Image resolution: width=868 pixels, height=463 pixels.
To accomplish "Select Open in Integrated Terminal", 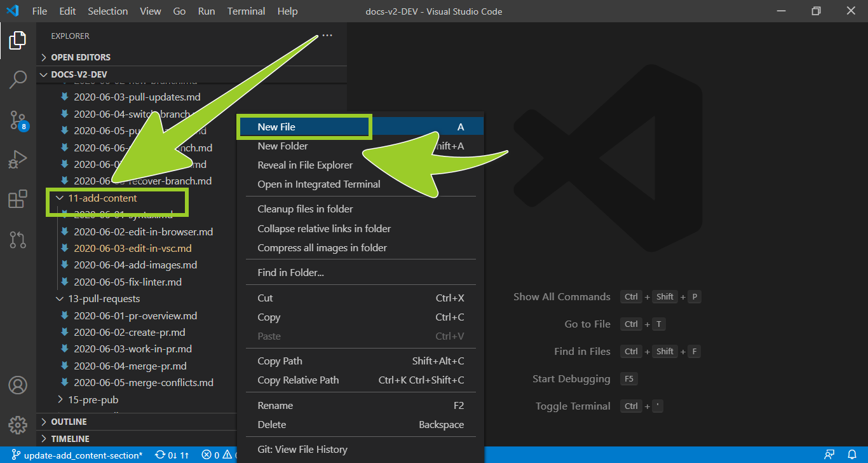I will pyautogui.click(x=360, y=184).
